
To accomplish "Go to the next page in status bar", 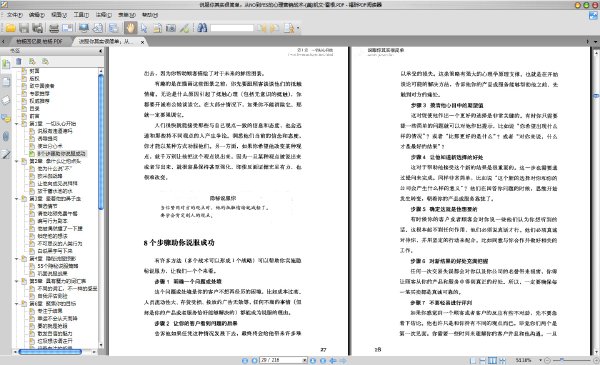I will point(313,360).
